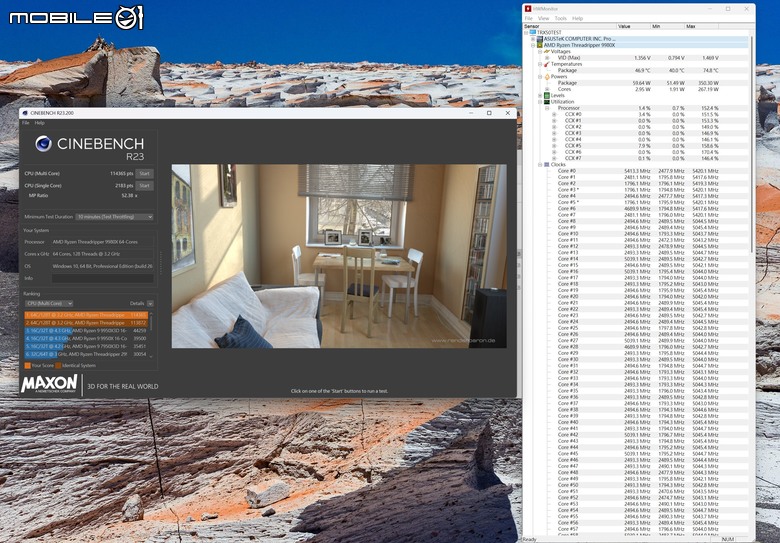The width and height of the screenshot is (780, 543).
Task: Collapse the Voltages node
Action: (x=540, y=51)
